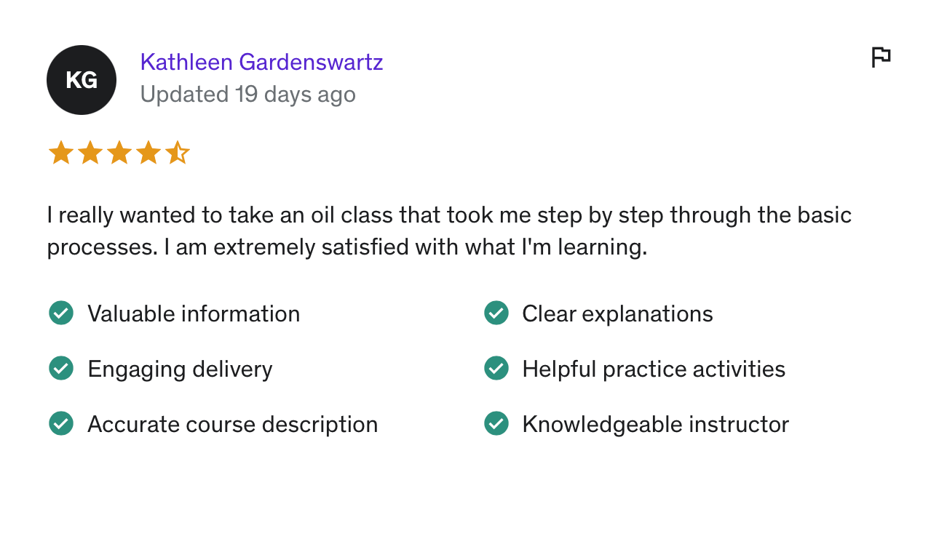Screen dimensions: 939x560
Task: Click the half-filled fifth star
Action: coord(177,153)
